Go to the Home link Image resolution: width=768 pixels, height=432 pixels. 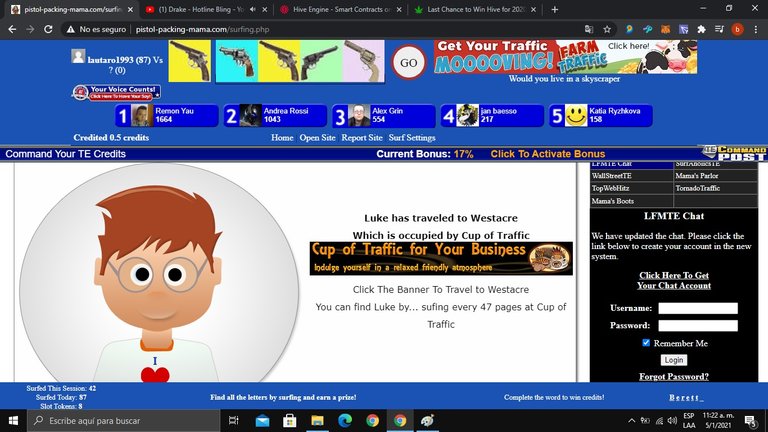pyautogui.click(x=282, y=138)
